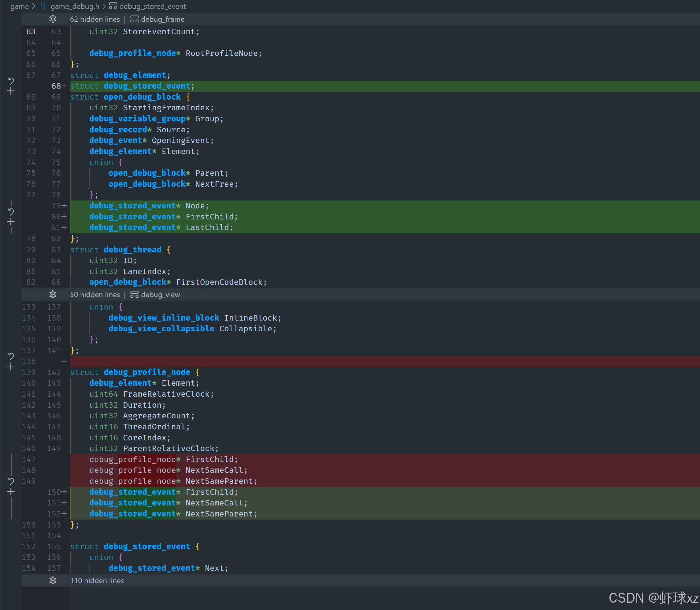Click the struct debug_stored_event definition name

pyautogui.click(x=146, y=546)
